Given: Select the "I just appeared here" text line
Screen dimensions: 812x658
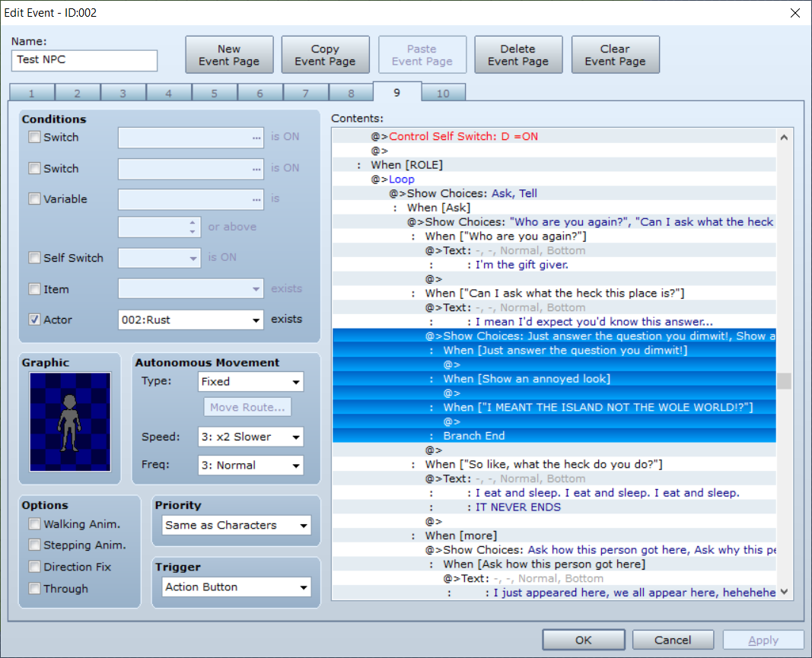Looking at the screenshot, I should coord(554,593).
